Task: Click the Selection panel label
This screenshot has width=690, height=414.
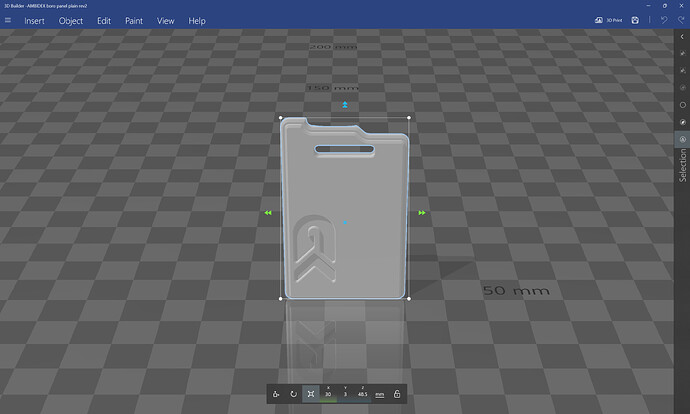Action: click(683, 165)
